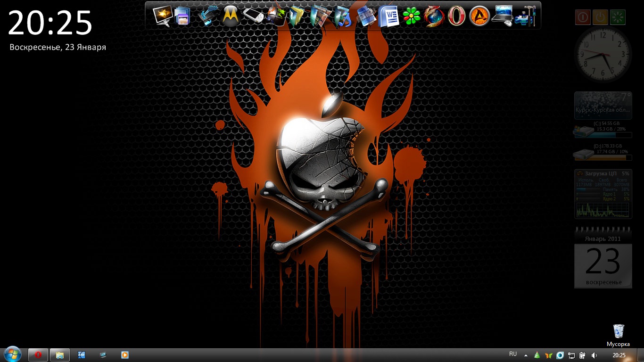Launch AIMP orange icon in dock

[x=479, y=16]
